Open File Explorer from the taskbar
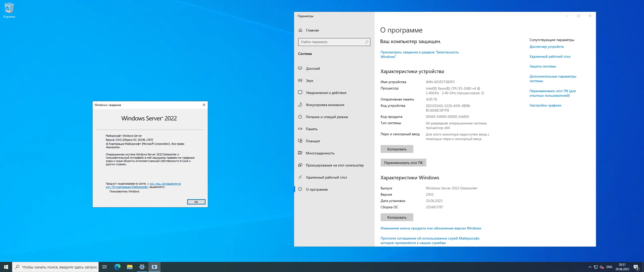The height and width of the screenshot is (272, 644). (130, 267)
